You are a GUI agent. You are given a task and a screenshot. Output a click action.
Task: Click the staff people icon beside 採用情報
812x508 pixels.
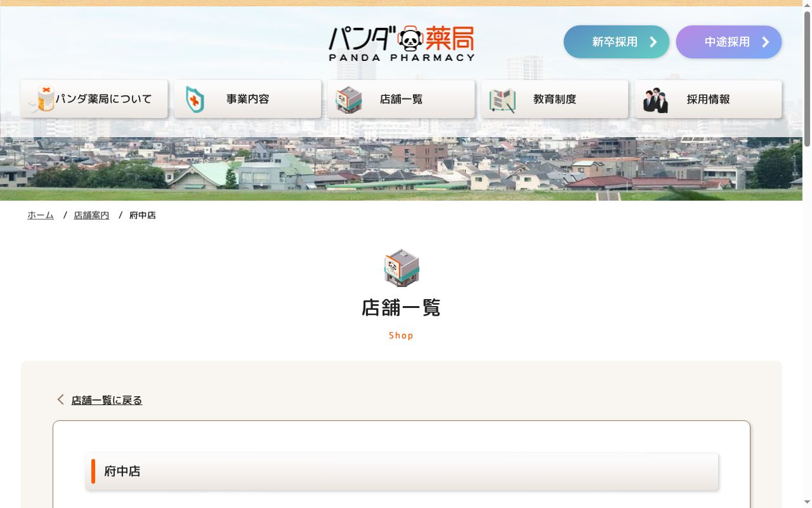click(x=655, y=100)
